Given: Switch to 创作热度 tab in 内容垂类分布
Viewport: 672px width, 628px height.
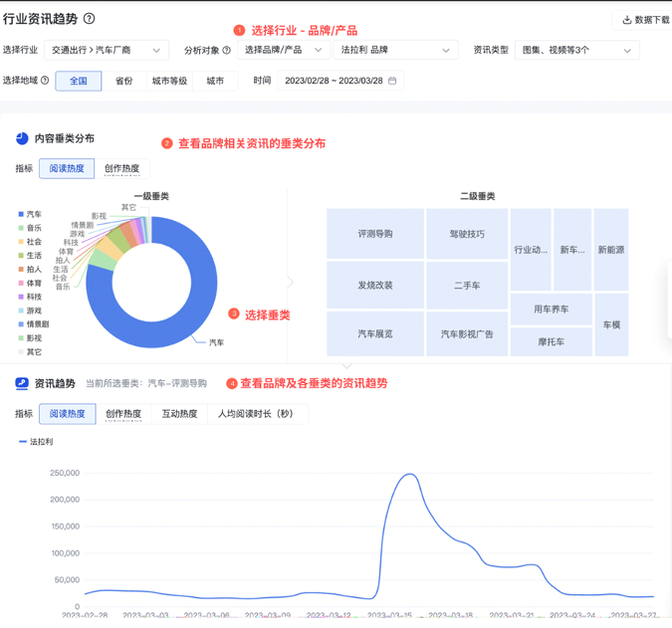Looking at the screenshot, I should click(x=122, y=169).
